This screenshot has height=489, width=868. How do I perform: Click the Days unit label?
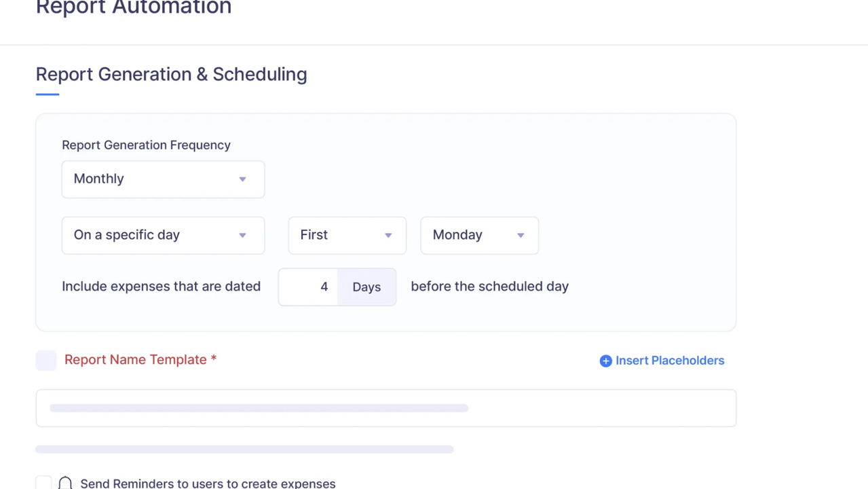click(x=366, y=287)
